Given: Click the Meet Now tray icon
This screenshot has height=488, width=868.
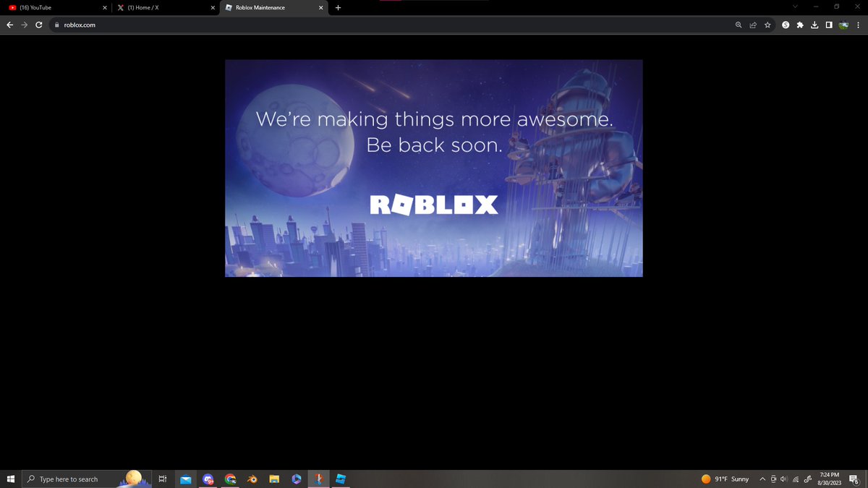Looking at the screenshot, I should click(773, 479).
